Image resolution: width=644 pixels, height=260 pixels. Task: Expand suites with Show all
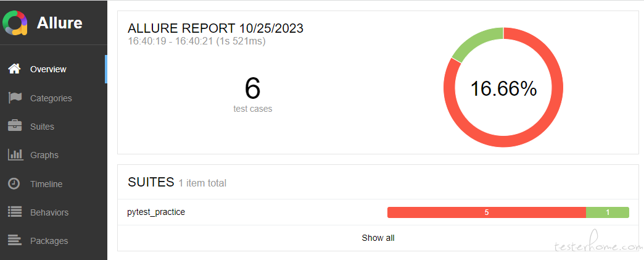378,238
